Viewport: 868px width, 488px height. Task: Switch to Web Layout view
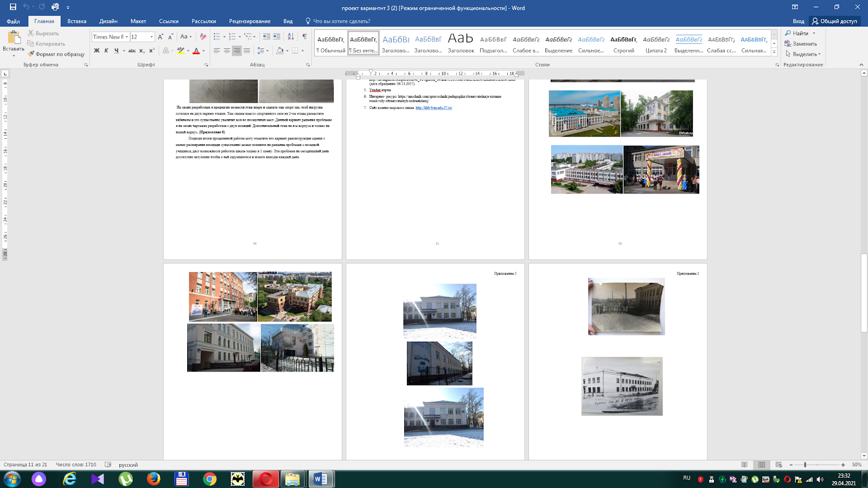click(x=778, y=465)
